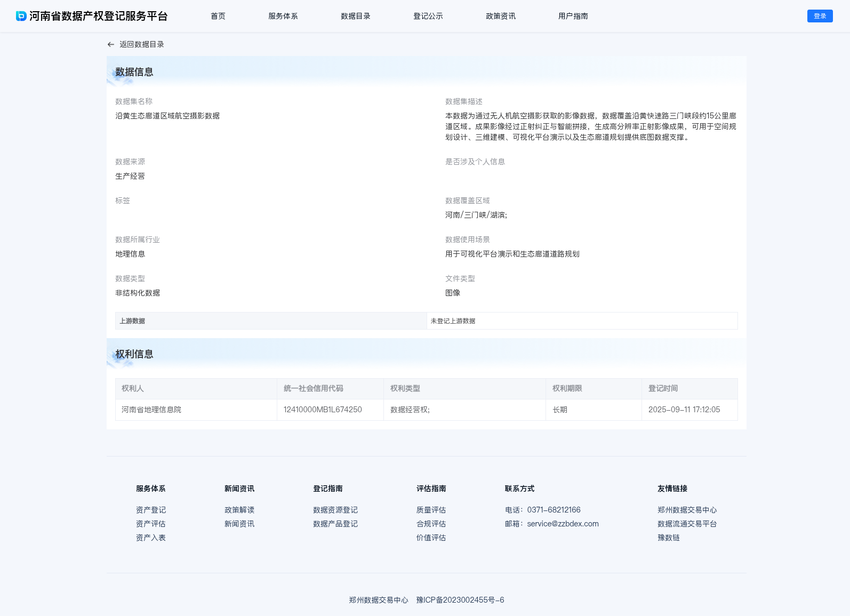
Task: Click the 生产经营 data source value
Action: click(x=130, y=176)
